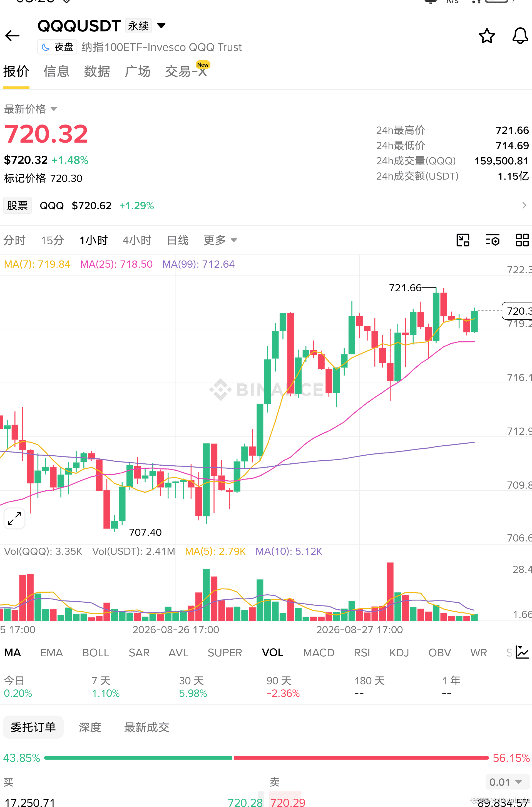This screenshot has width=532, height=807.
Task: Select 15分 chart interval
Action: [x=53, y=240]
